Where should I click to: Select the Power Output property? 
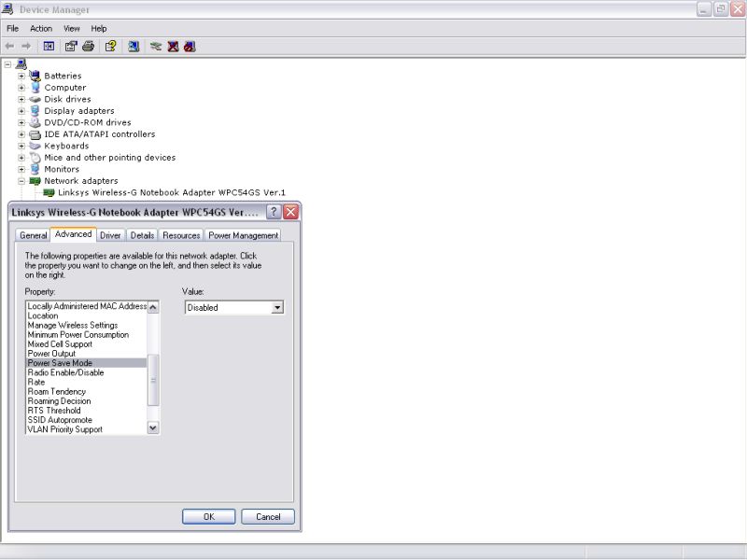[87, 354]
